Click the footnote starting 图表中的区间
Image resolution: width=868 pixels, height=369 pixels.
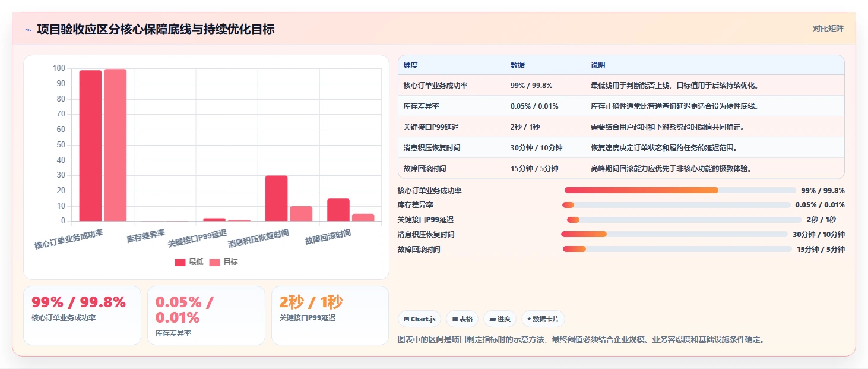(x=581, y=340)
